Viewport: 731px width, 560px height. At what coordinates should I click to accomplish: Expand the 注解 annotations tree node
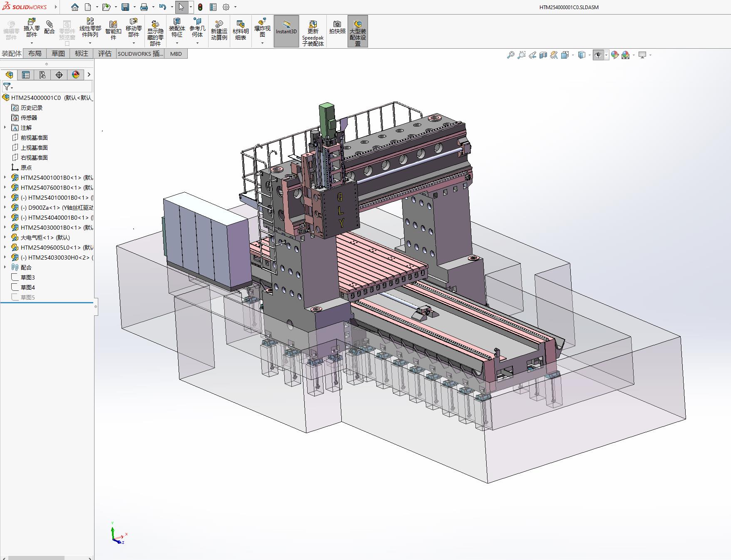point(5,128)
